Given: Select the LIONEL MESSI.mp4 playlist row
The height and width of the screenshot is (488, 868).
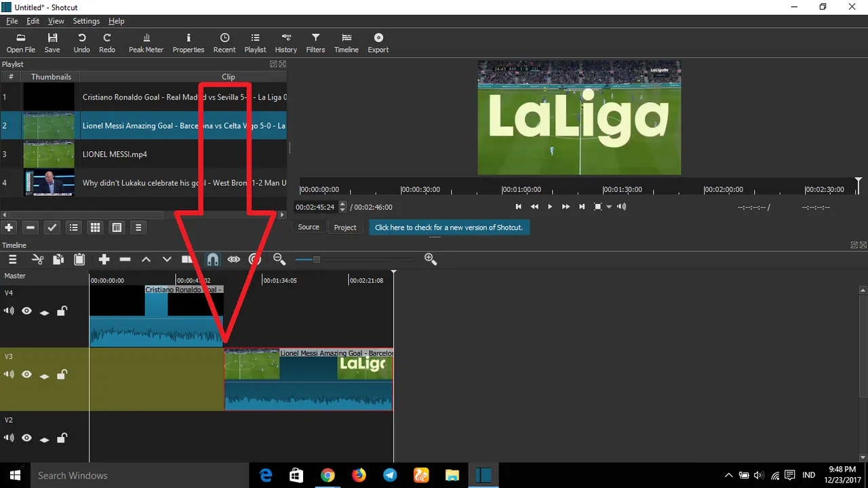Looking at the screenshot, I should tap(144, 154).
